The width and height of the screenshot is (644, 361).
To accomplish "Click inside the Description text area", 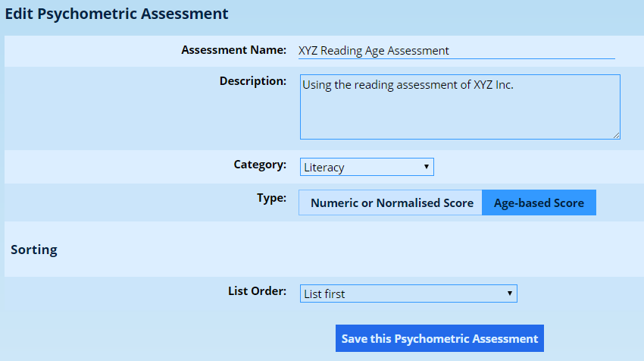I will (x=459, y=114).
